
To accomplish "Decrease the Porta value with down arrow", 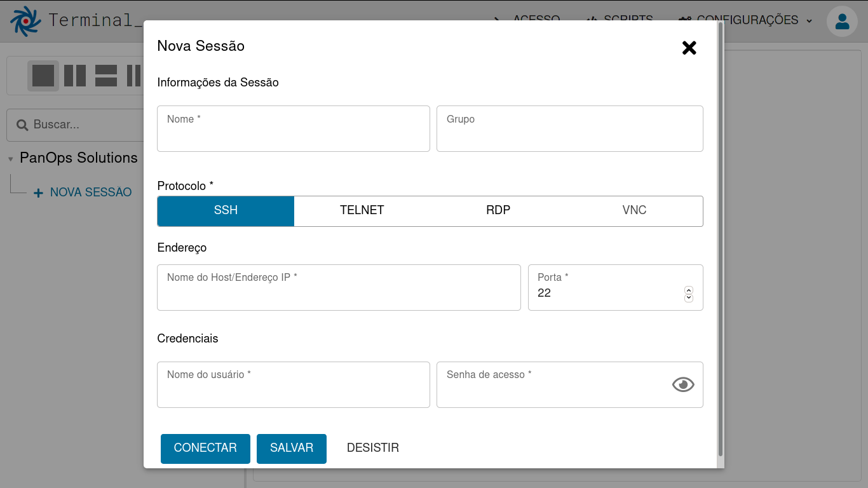I will 689,298.
